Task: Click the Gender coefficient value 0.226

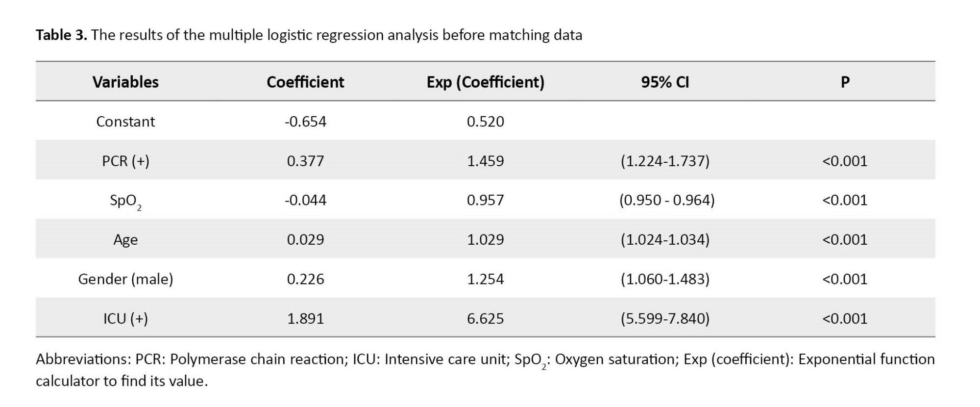Action: coord(305,279)
